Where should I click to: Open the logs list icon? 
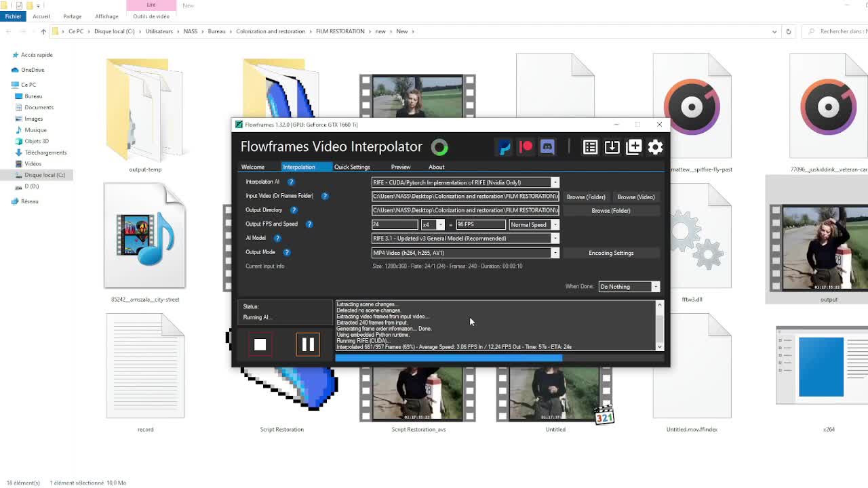(590, 147)
